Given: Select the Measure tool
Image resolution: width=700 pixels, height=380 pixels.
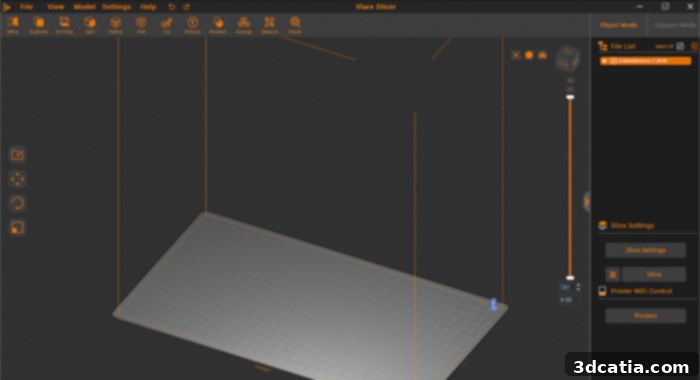Looking at the screenshot, I should 270,25.
